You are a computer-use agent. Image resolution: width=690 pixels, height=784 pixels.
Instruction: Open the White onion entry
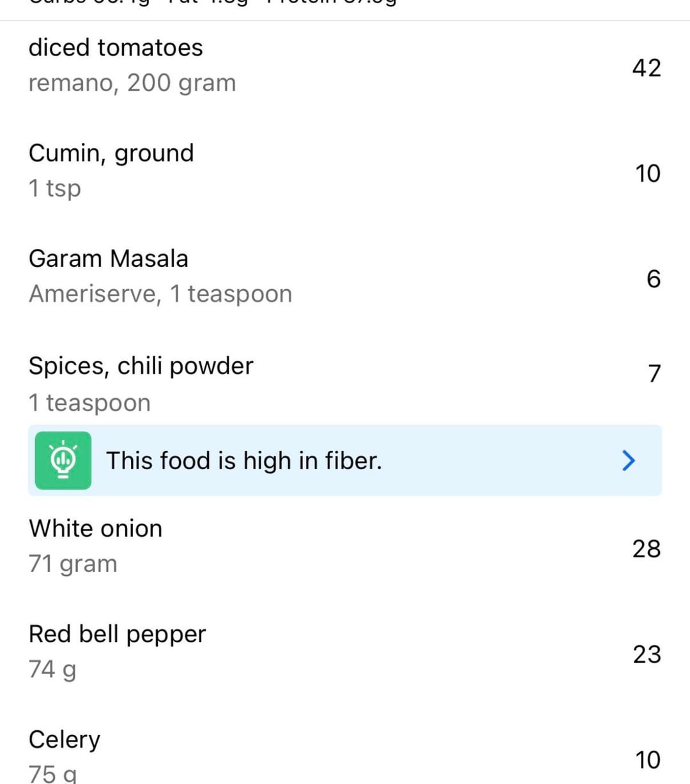96,529
